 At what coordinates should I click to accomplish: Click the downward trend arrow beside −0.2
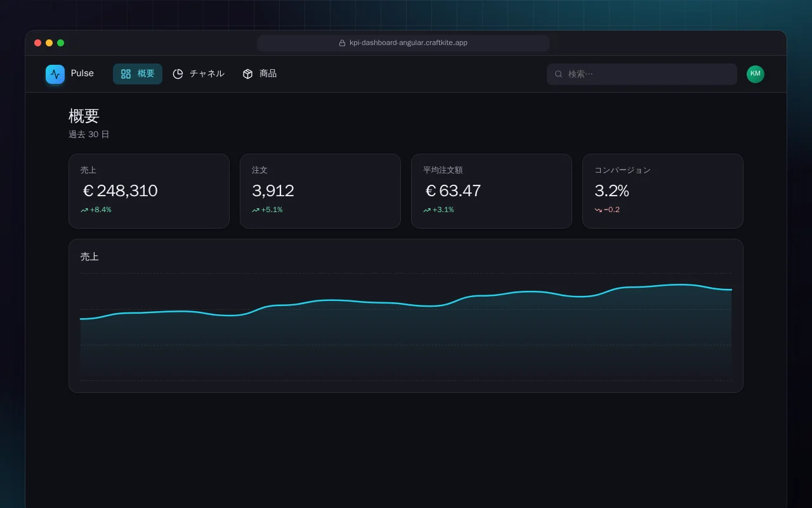pos(598,210)
